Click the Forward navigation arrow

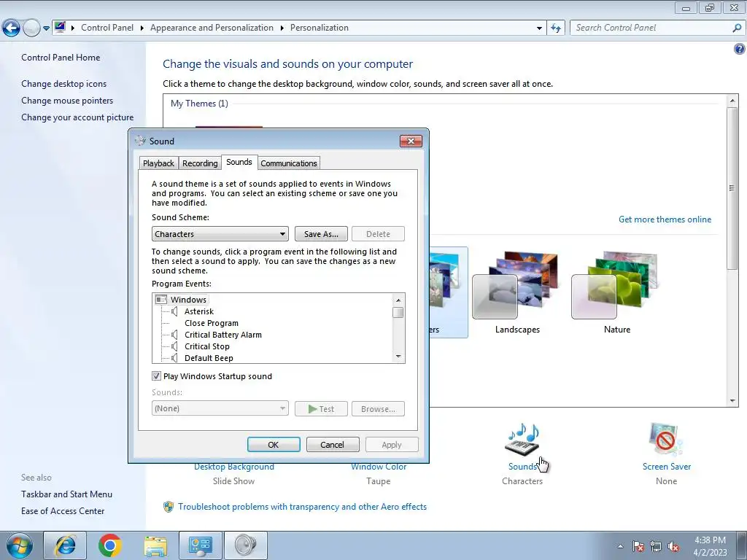[x=31, y=28]
